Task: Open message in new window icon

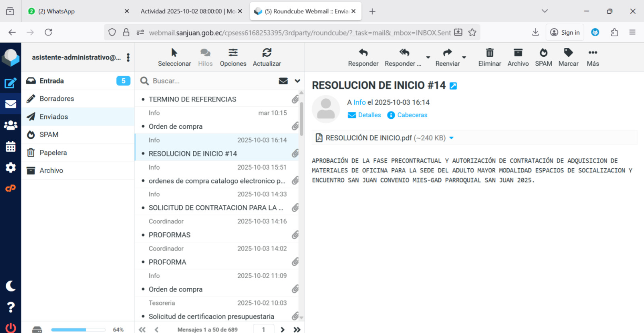Action: coord(453,86)
